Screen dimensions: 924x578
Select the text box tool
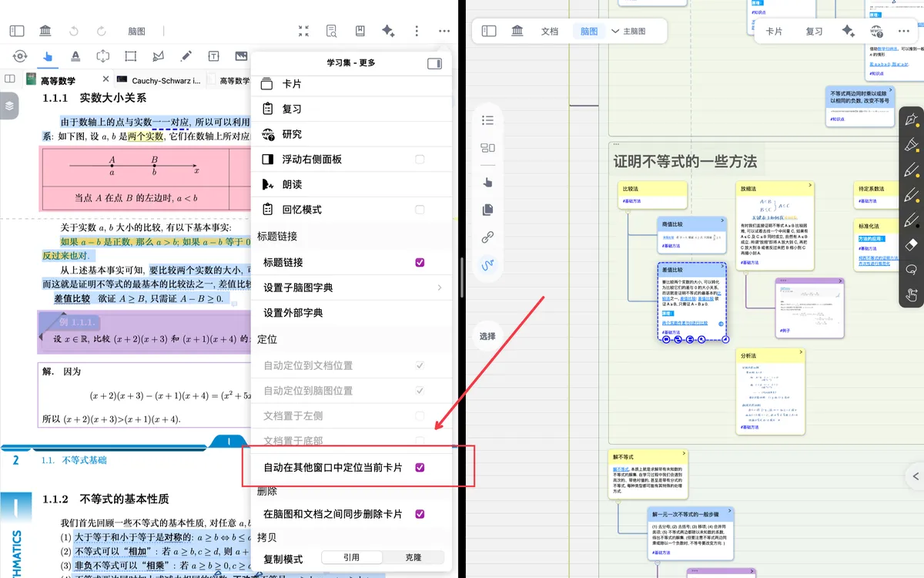213,56
